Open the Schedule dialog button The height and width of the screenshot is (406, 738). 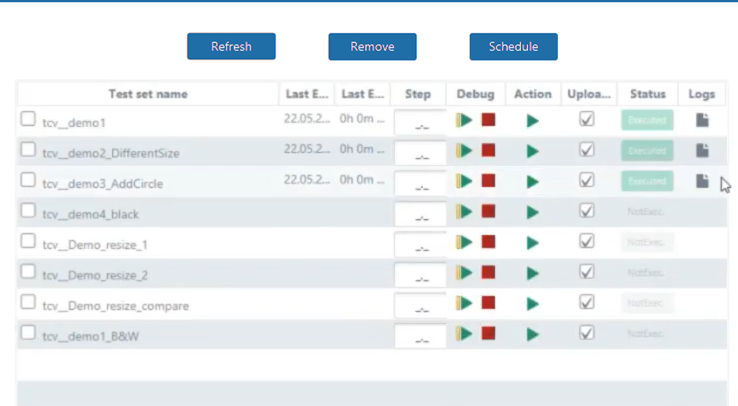(x=513, y=46)
